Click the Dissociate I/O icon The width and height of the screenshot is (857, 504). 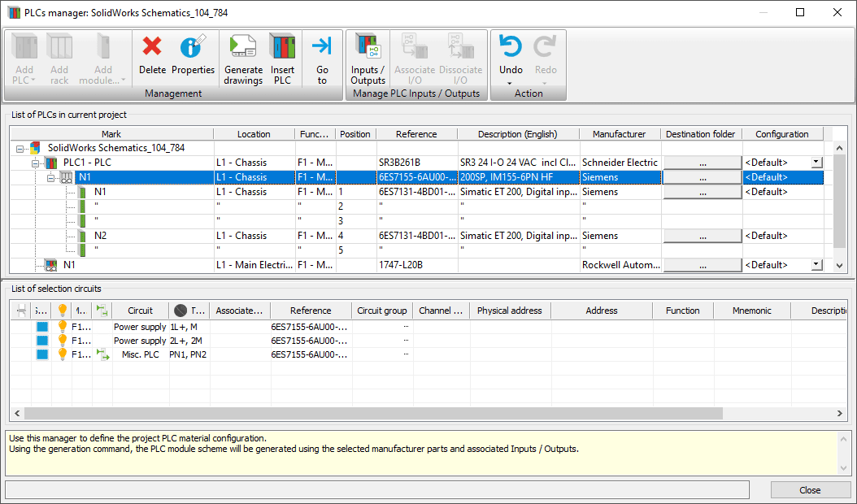point(461,46)
